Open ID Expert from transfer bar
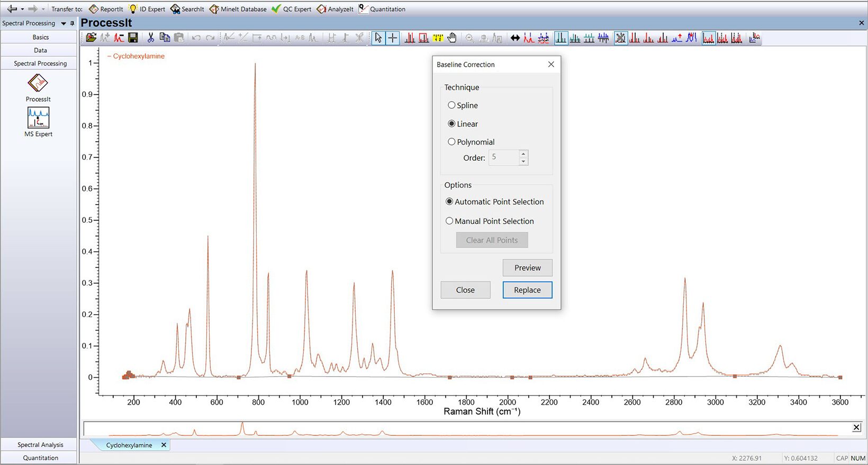868x465 pixels. (x=147, y=9)
